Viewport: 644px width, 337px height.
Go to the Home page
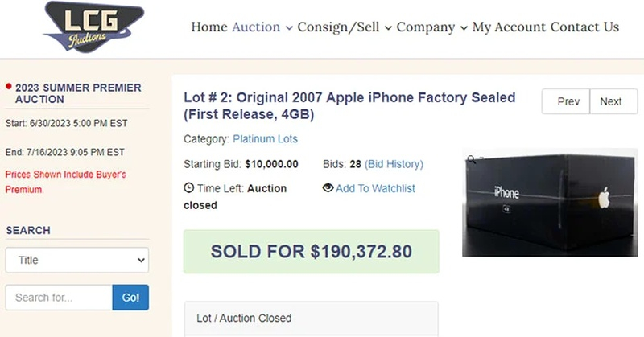pyautogui.click(x=209, y=27)
